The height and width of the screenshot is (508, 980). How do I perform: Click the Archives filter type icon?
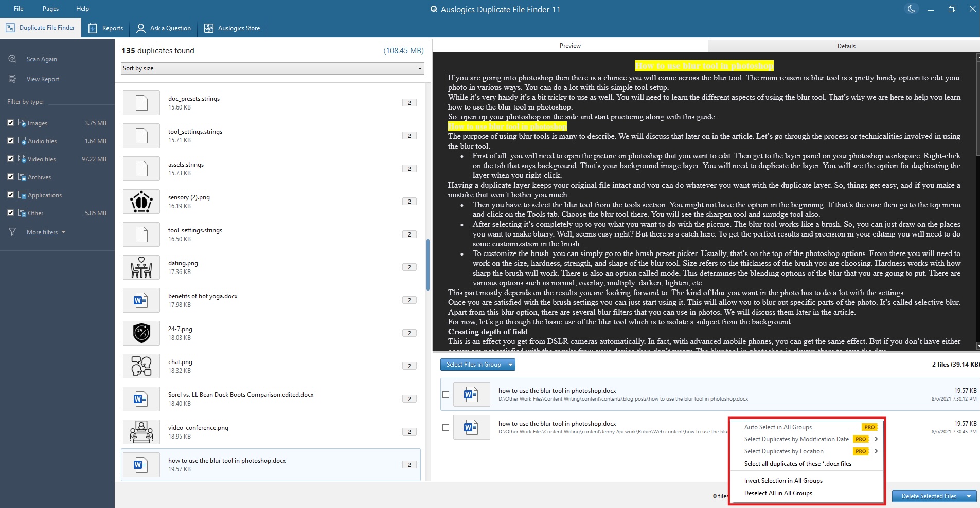tap(22, 177)
